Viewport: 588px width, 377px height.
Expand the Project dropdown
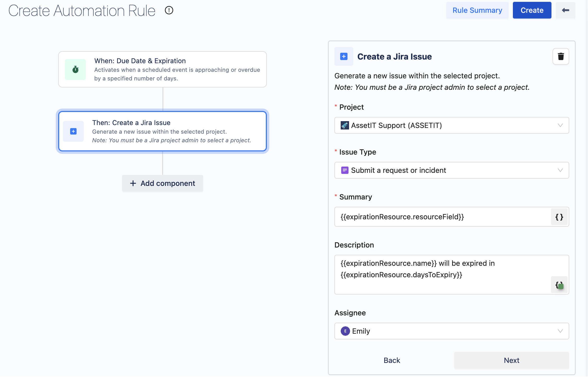pyautogui.click(x=451, y=126)
